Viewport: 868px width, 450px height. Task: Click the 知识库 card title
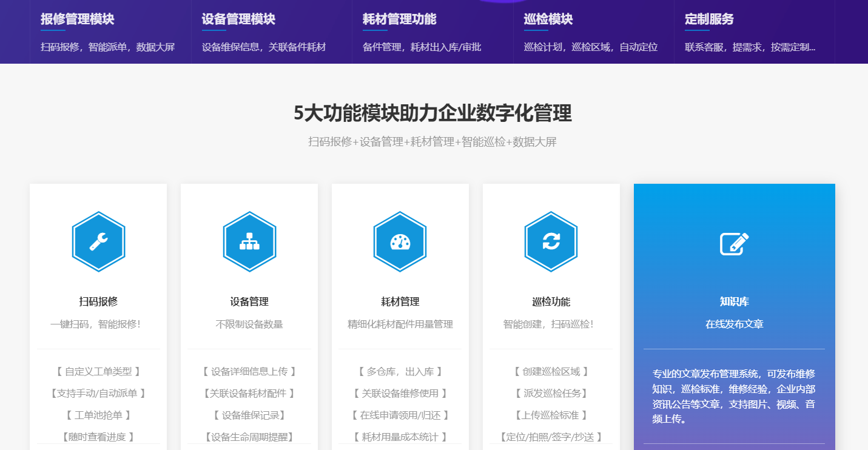click(x=734, y=301)
